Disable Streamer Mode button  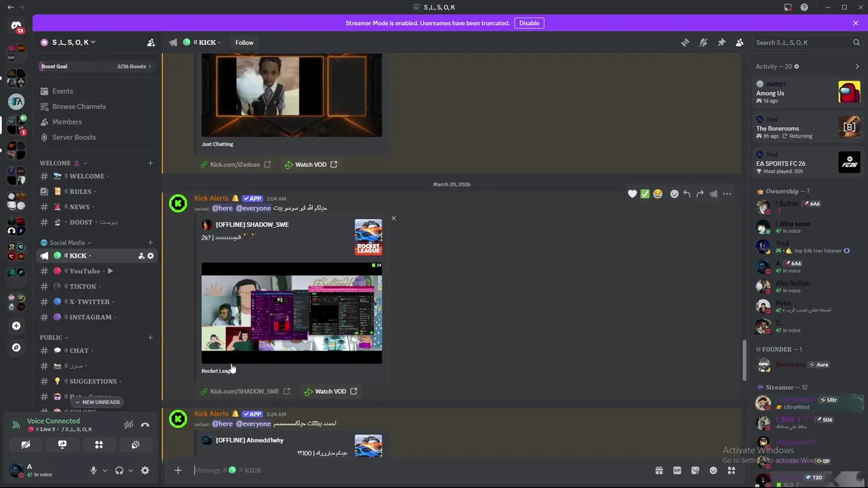(x=529, y=23)
